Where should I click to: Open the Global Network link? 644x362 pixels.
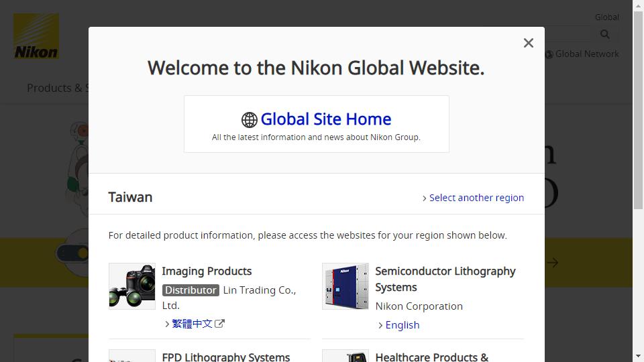coord(587,54)
